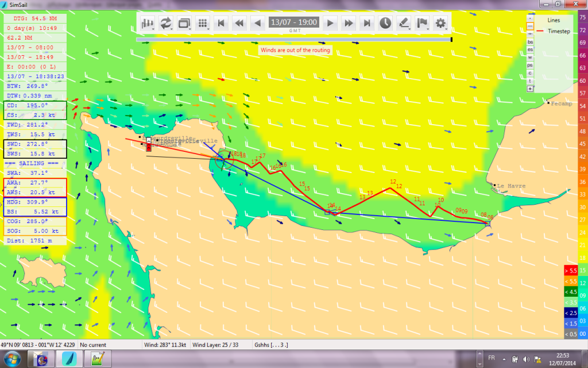The height and width of the screenshot is (368, 588).
Task: Open the dotted grid toolbar icon
Action: click(x=203, y=23)
